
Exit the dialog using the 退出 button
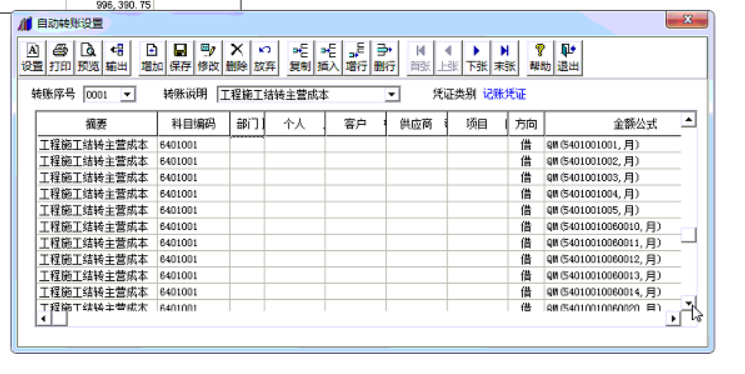pos(568,58)
